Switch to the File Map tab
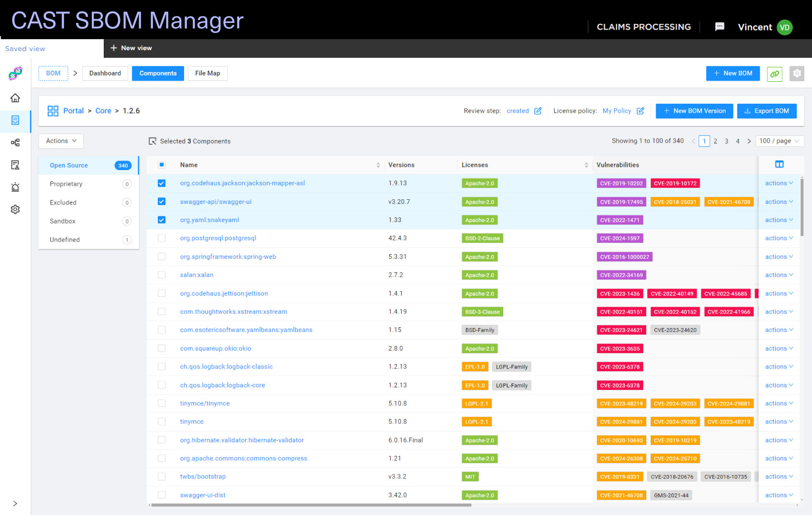This screenshot has width=812, height=516. point(207,73)
